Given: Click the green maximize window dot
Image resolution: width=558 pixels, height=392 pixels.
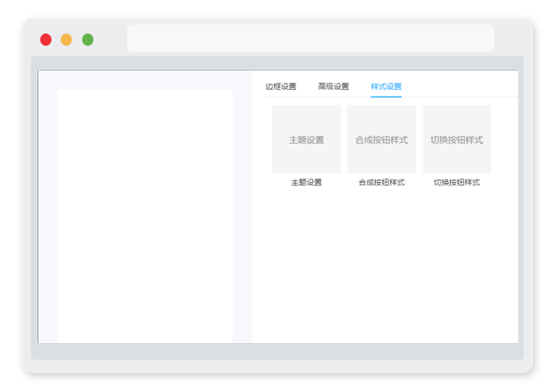Looking at the screenshot, I should 87,39.
